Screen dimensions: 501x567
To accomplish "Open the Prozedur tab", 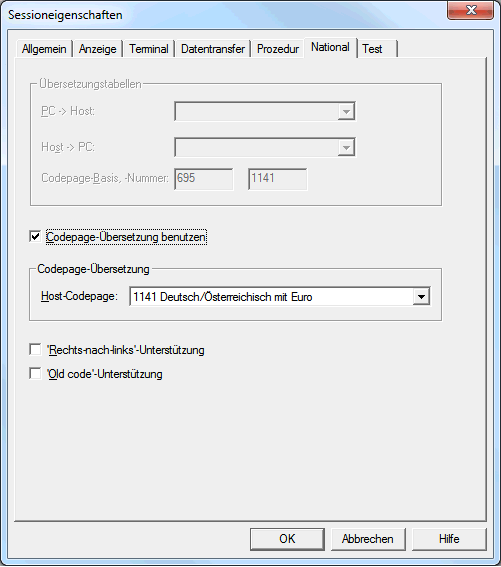I will point(278,49).
